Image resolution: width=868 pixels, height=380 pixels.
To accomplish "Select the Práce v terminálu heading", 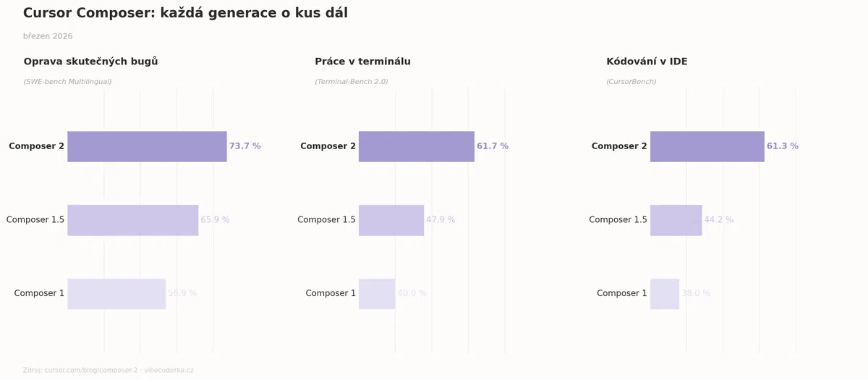I will (362, 62).
